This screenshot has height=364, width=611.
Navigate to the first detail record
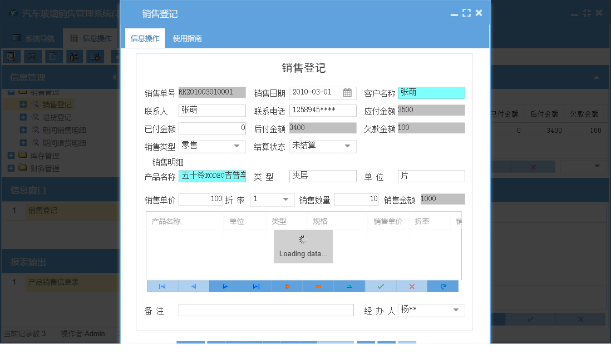[x=162, y=286]
